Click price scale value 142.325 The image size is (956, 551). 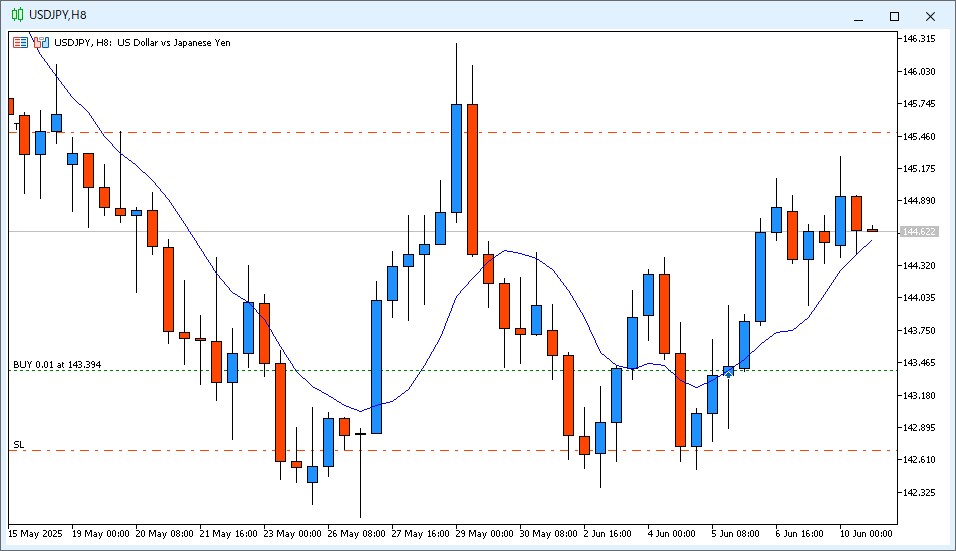coord(919,492)
